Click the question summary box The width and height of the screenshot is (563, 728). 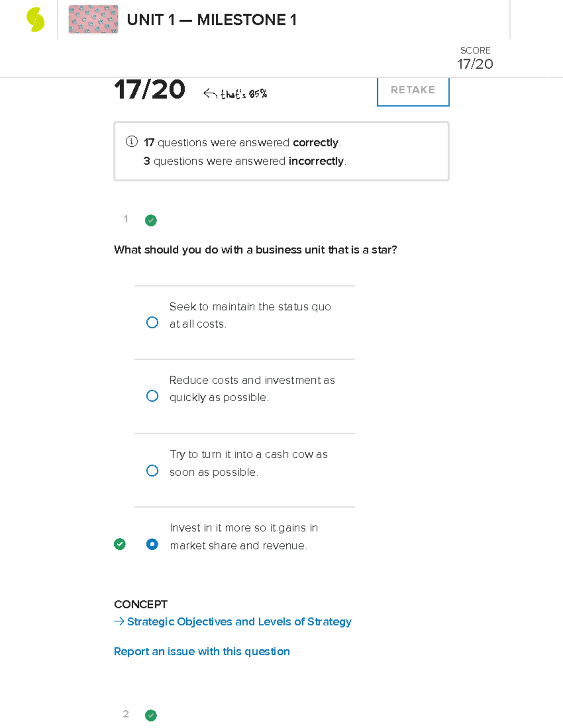pyautogui.click(x=281, y=150)
